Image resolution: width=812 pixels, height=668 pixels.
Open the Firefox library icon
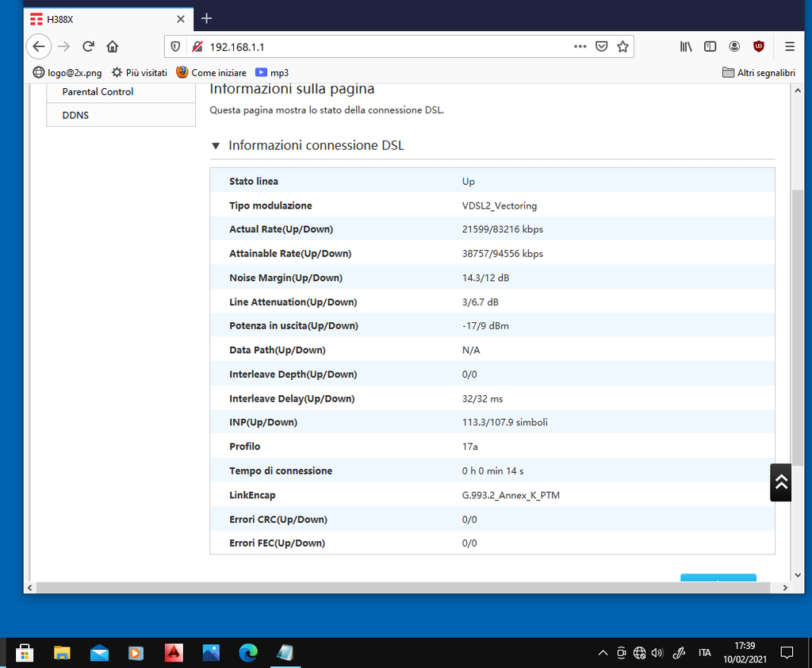click(x=686, y=46)
